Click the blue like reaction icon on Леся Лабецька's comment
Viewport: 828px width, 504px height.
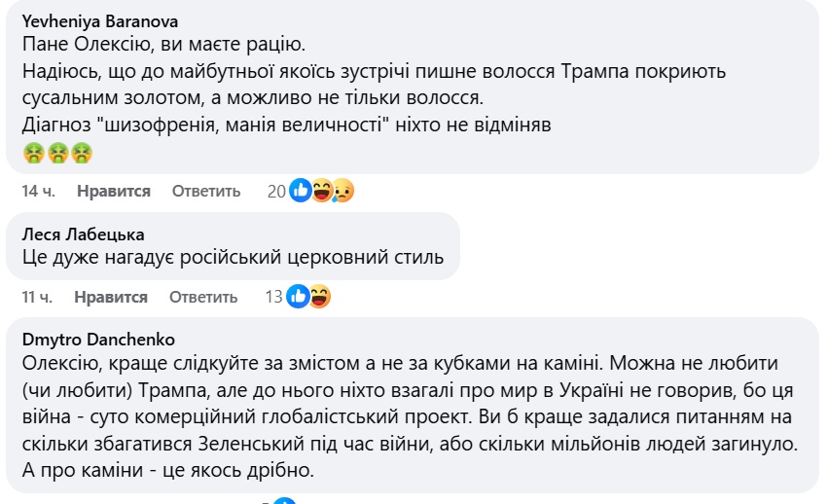pos(298,297)
